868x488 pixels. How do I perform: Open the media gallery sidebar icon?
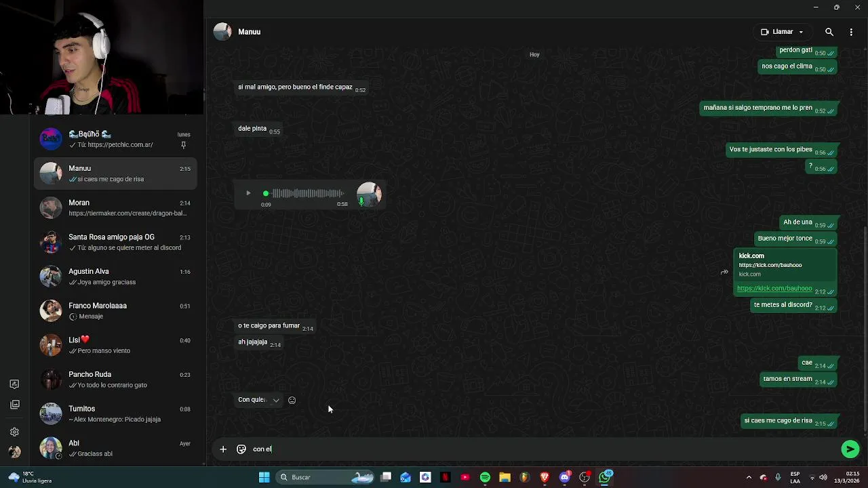(x=14, y=405)
